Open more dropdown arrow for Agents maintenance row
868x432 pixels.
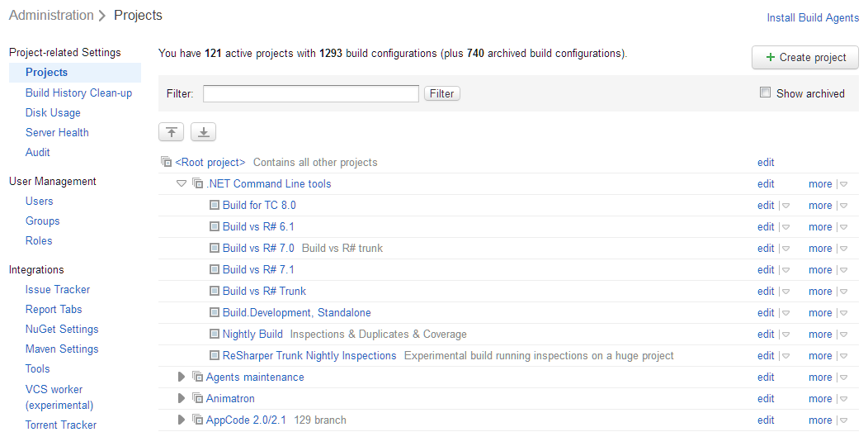click(x=843, y=377)
